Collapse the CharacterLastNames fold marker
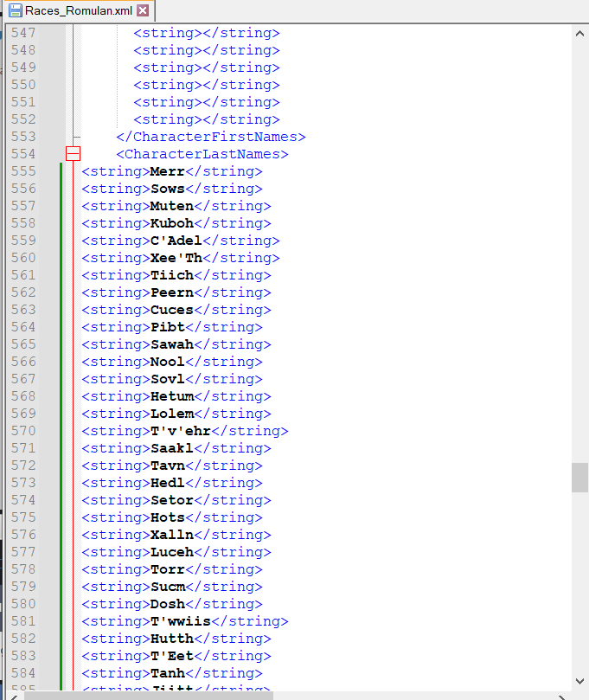 click(73, 153)
